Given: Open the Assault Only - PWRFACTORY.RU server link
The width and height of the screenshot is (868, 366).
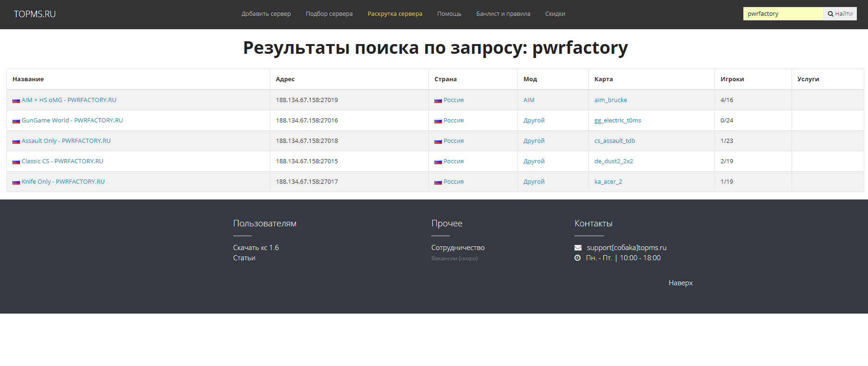Looking at the screenshot, I should [x=66, y=141].
